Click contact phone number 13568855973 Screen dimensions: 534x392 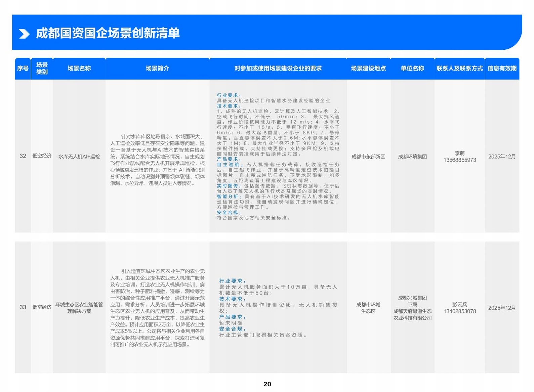tap(459, 160)
